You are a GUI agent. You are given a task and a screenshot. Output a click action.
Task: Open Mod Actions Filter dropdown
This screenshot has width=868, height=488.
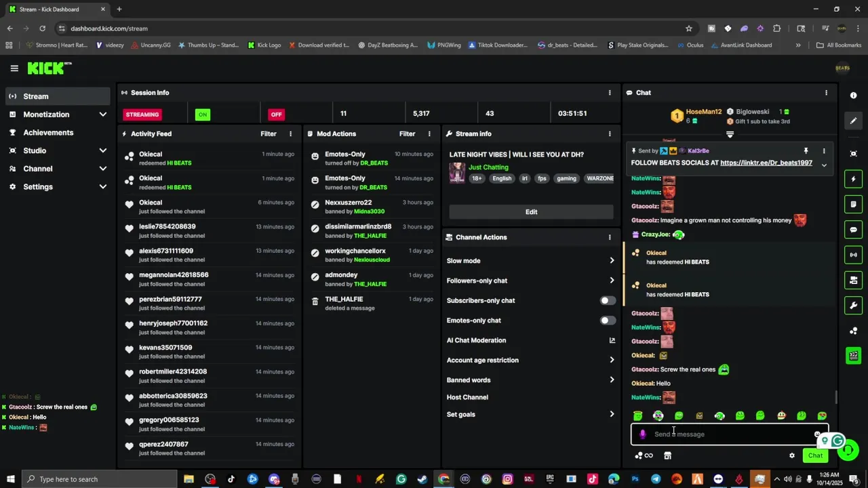407,134
